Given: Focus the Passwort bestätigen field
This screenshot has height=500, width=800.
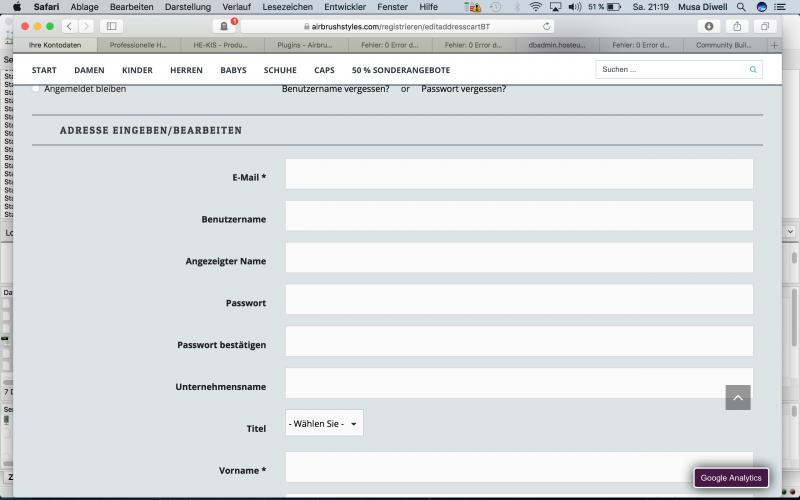Looking at the screenshot, I should (518, 341).
